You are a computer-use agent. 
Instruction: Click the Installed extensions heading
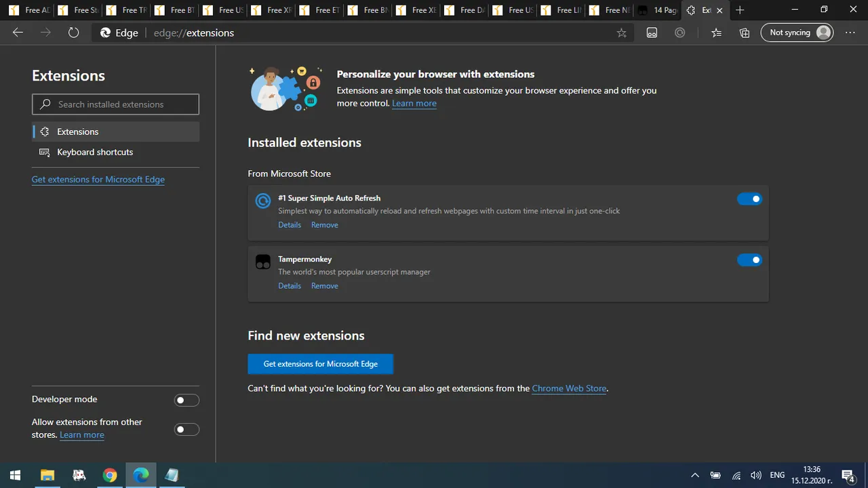(x=304, y=142)
